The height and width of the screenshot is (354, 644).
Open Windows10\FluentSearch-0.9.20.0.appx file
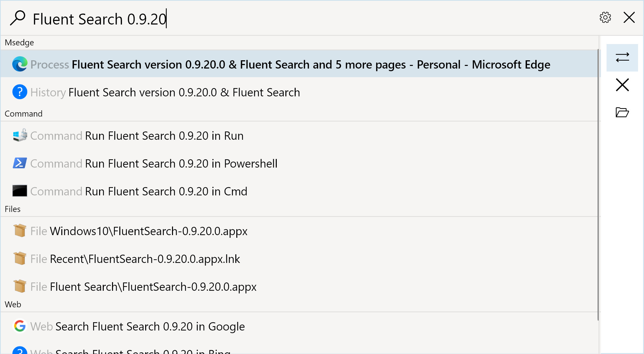tap(300, 231)
